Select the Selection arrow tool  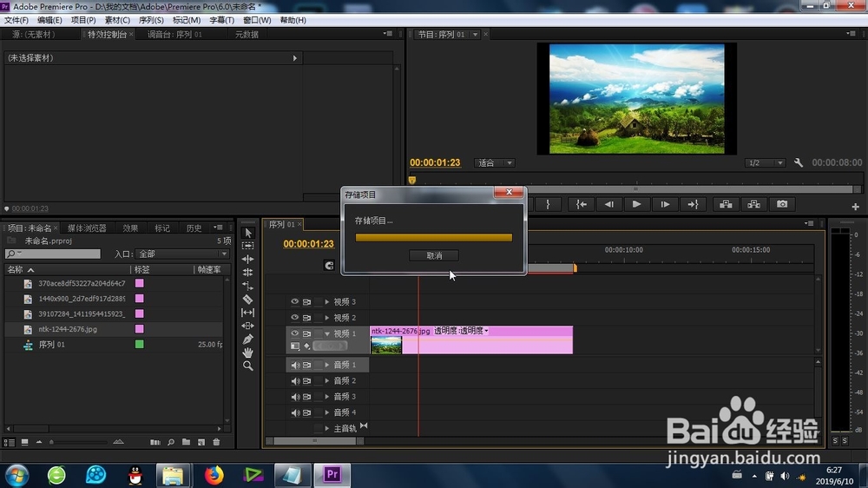(x=248, y=233)
